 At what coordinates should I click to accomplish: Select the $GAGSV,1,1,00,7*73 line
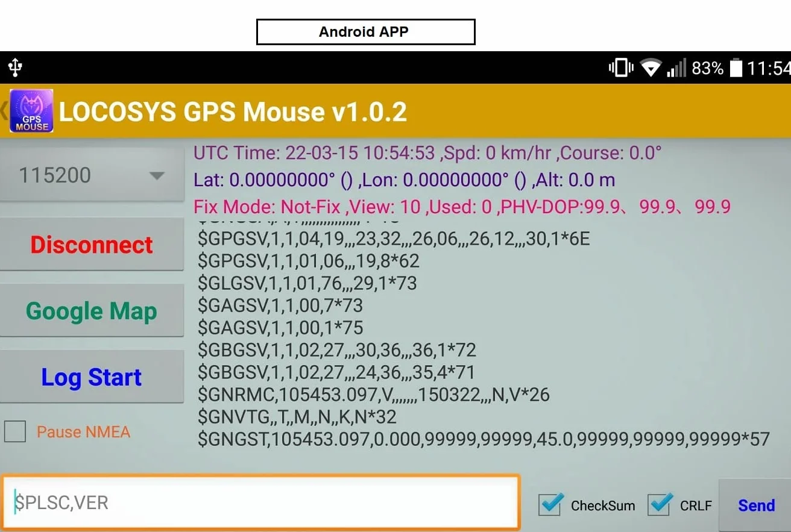click(x=280, y=305)
